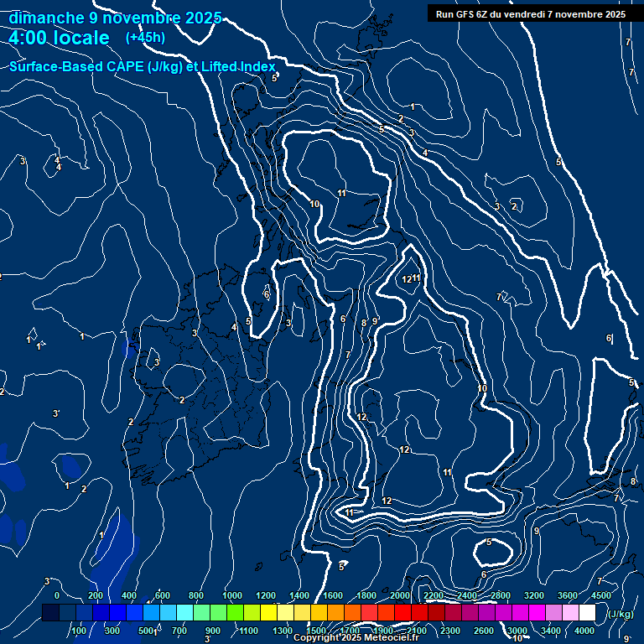Click the '(J/kg)' unit label beside legend

point(619,614)
